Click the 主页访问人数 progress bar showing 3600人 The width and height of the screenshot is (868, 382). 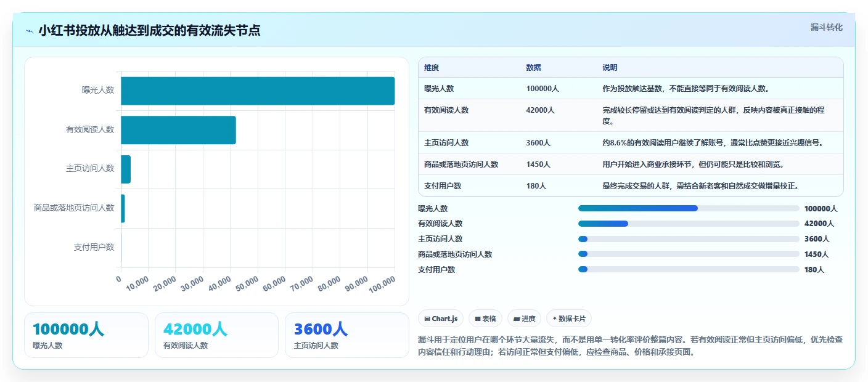[689, 239]
